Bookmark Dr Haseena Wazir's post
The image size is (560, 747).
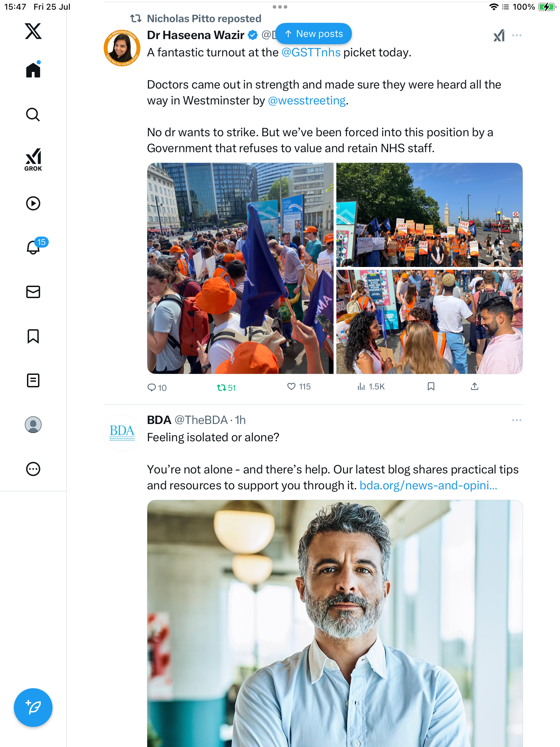[431, 386]
